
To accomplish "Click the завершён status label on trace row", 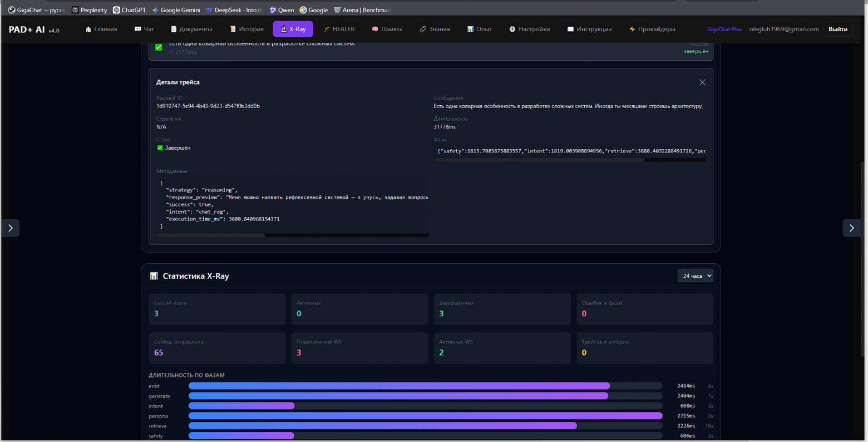I will click(696, 52).
